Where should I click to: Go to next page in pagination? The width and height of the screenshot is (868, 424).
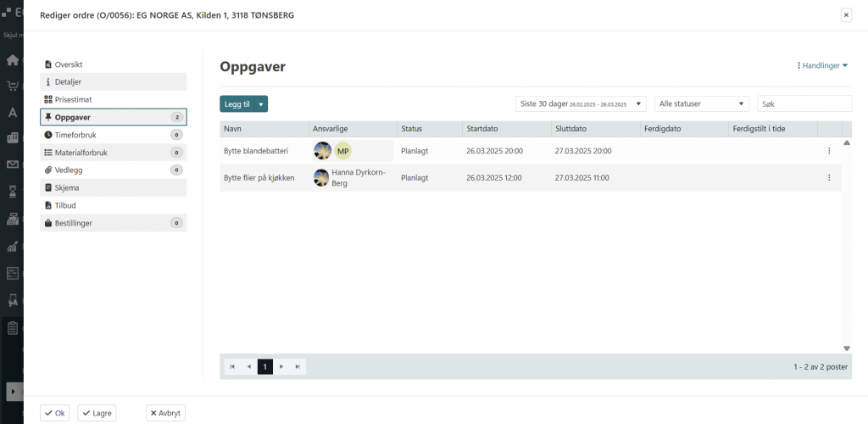pos(281,366)
